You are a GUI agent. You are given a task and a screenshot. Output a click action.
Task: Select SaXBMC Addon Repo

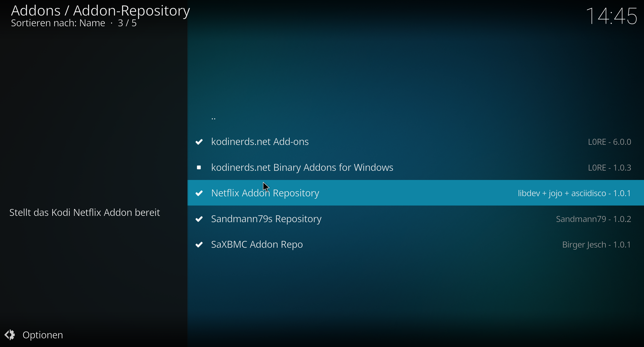click(416, 244)
